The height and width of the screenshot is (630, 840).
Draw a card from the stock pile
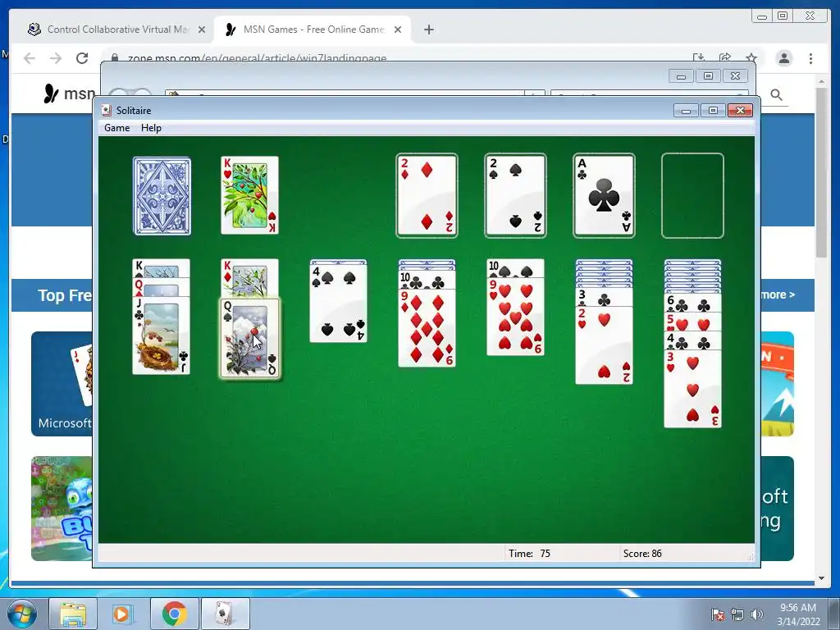(x=162, y=196)
